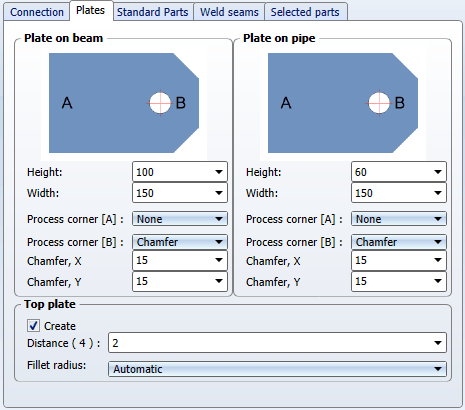
Task: Open the Fillet radius Automatic dropdown
Action: click(277, 369)
